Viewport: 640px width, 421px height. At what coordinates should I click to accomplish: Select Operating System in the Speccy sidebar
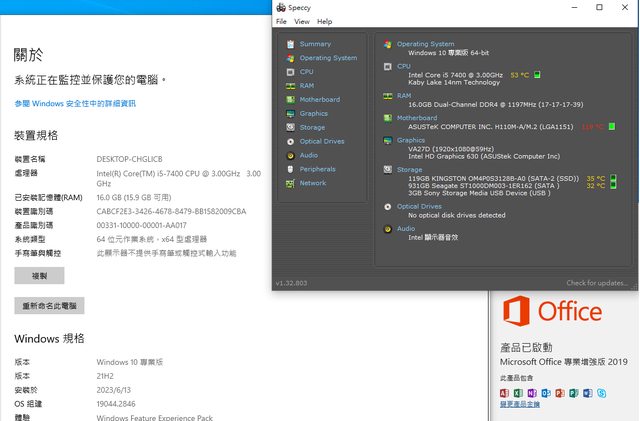click(x=328, y=58)
